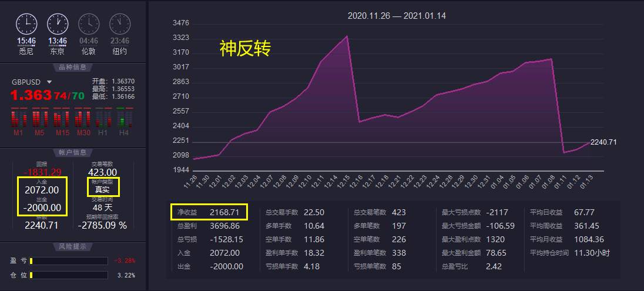This screenshot has width=644, height=291.
Task: Click the 平均持仓时间 11.30小时 statistic
Action: pos(569,253)
